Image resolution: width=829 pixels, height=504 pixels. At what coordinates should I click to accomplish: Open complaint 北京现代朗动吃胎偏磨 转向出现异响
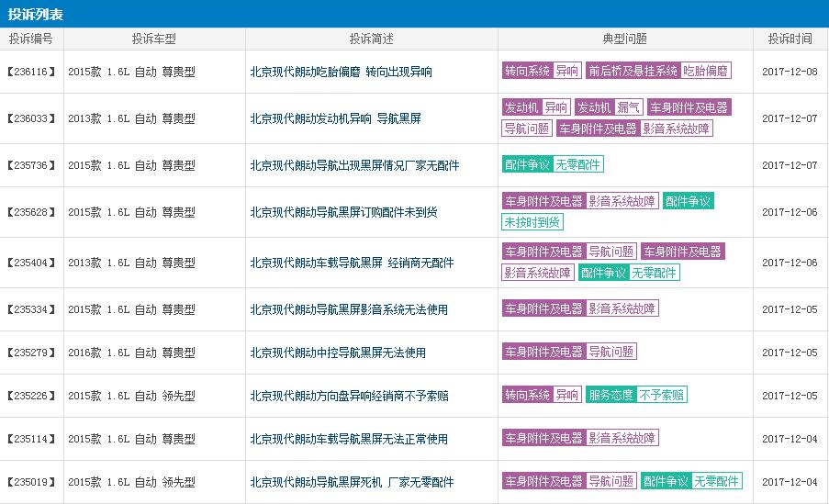point(341,72)
